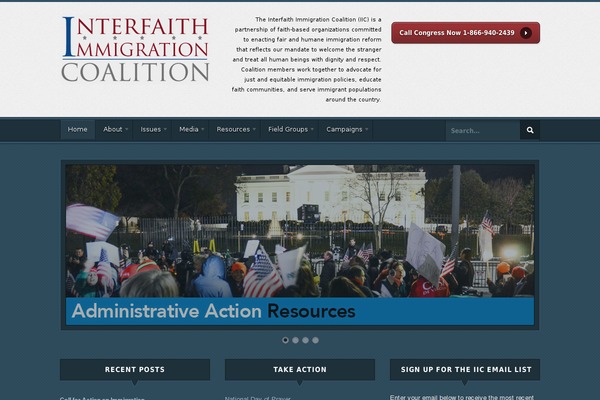Expand the Media menu dropdown arrow
600x400 pixels.
coord(203,129)
